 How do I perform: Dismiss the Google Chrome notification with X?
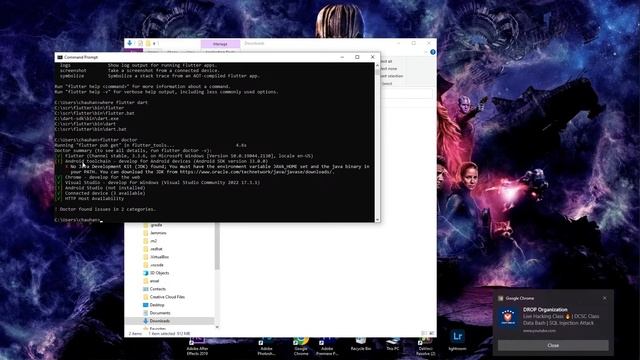click(x=604, y=298)
